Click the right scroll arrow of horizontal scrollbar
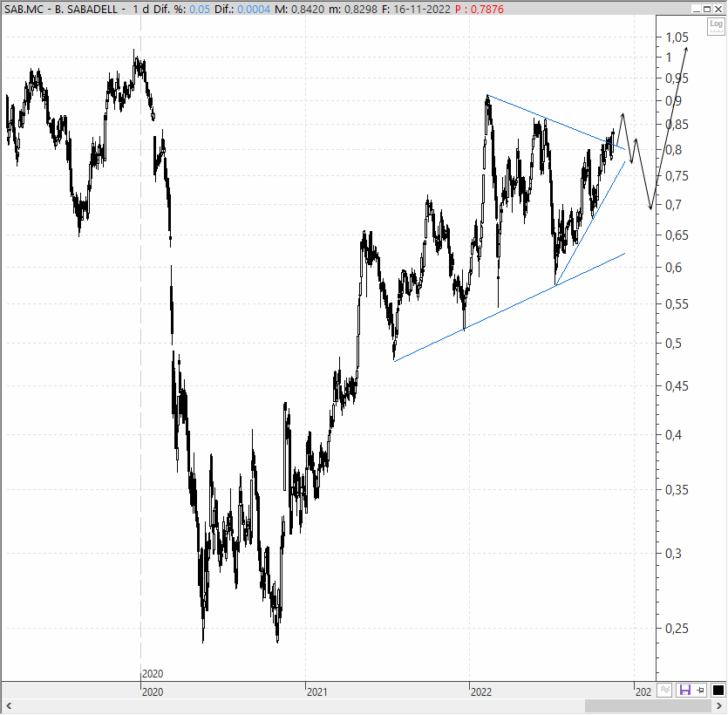Image resolution: width=728 pixels, height=715 pixels. click(x=719, y=706)
